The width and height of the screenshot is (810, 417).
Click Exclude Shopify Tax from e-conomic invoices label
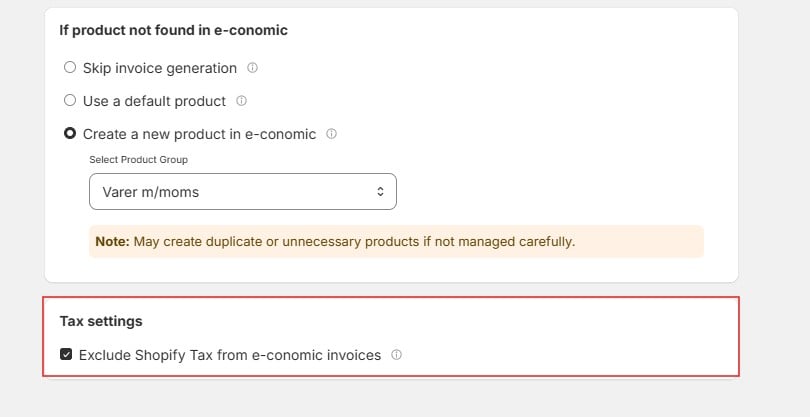click(x=230, y=356)
